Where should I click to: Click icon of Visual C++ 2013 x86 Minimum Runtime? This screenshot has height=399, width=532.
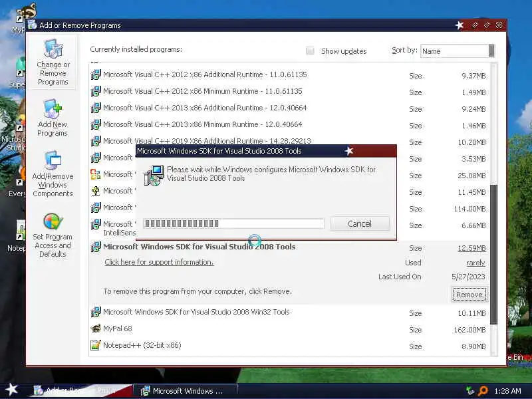96,124
